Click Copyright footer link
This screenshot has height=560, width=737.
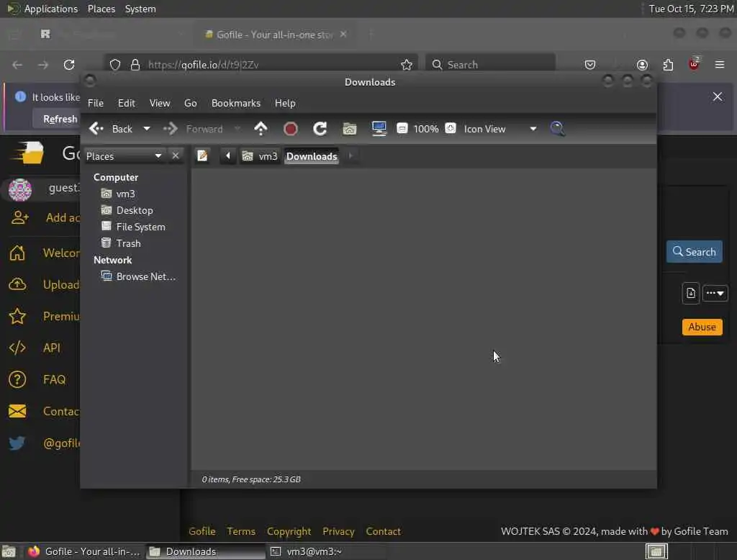click(289, 531)
